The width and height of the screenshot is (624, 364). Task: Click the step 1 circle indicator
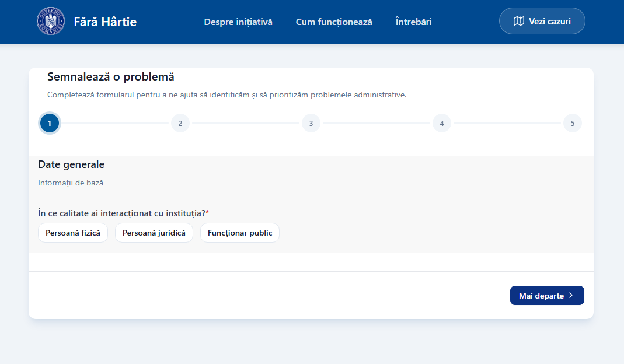49,123
